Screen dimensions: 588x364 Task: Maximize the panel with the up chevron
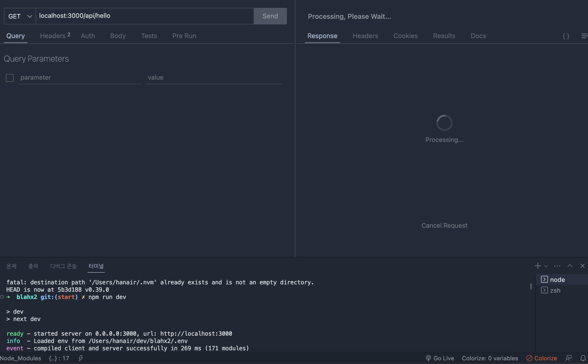point(570,266)
